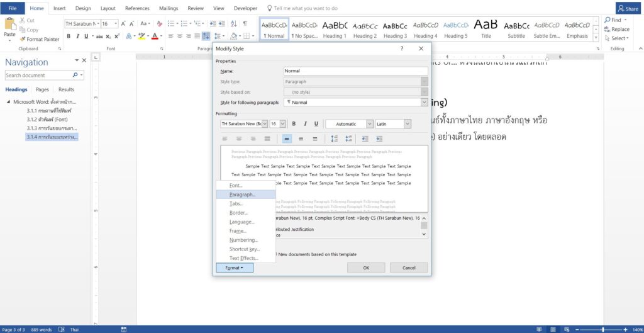
Task: Toggle Underline in the Modify Style dialog
Action: pyautogui.click(x=316, y=124)
